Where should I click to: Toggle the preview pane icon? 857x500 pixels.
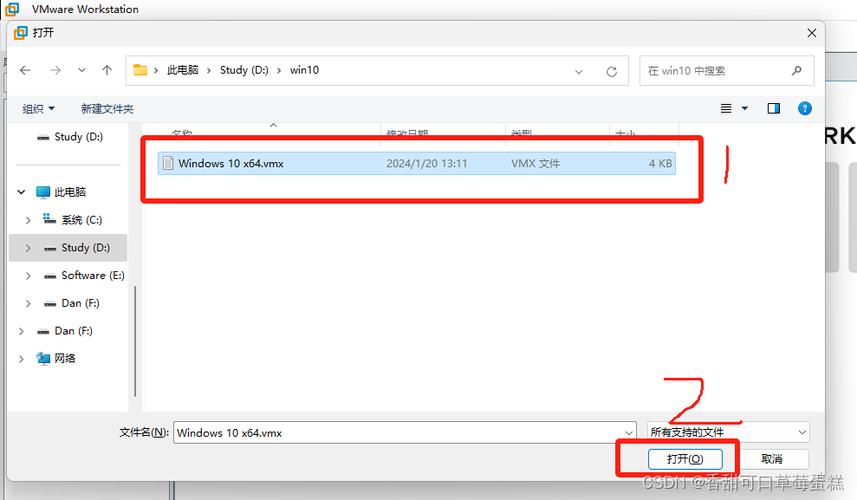click(x=774, y=108)
